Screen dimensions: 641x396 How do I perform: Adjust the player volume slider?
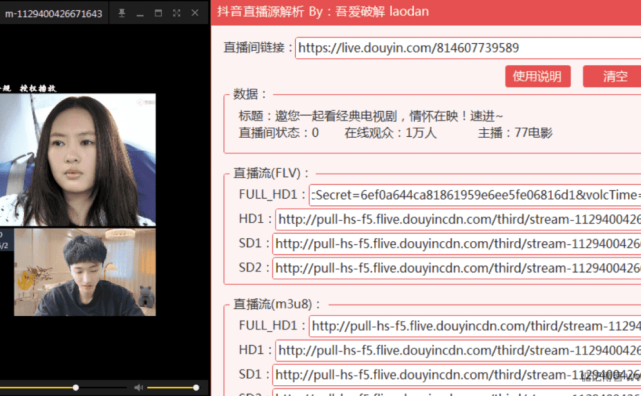(172, 387)
